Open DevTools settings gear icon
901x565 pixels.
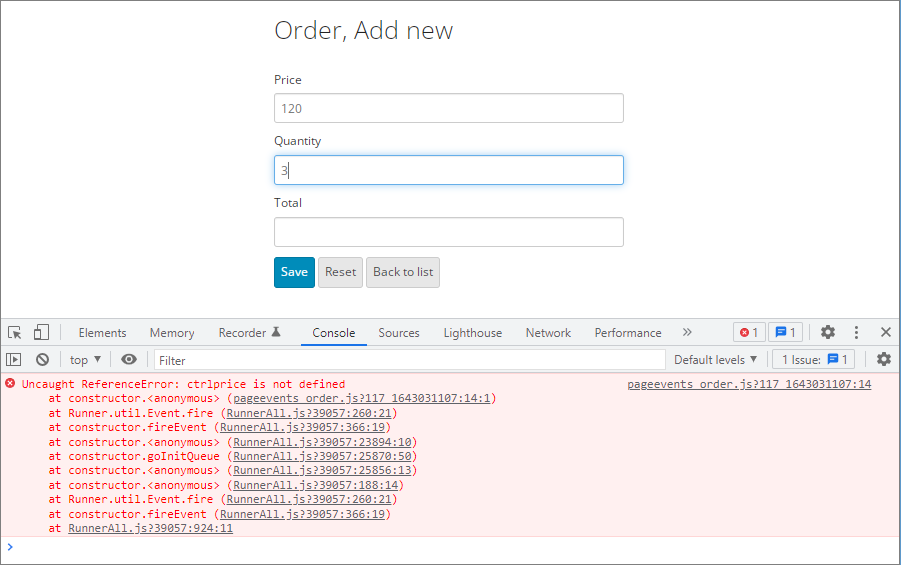pyautogui.click(x=827, y=333)
